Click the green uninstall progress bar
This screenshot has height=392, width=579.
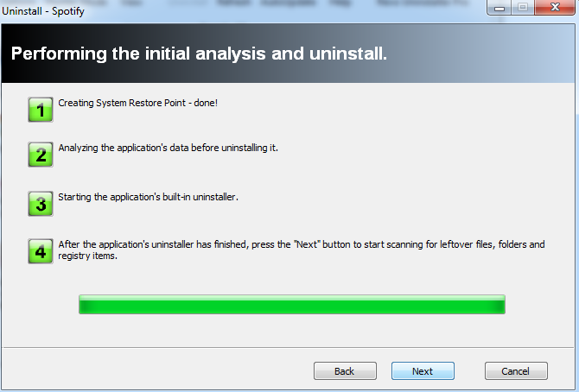[x=292, y=305]
